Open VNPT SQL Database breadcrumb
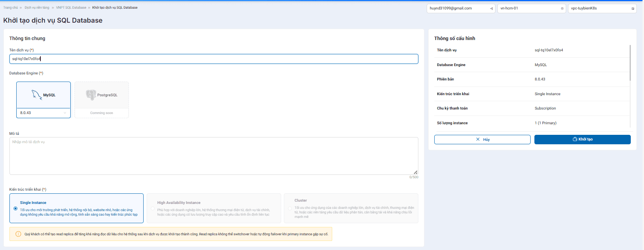 point(71,8)
